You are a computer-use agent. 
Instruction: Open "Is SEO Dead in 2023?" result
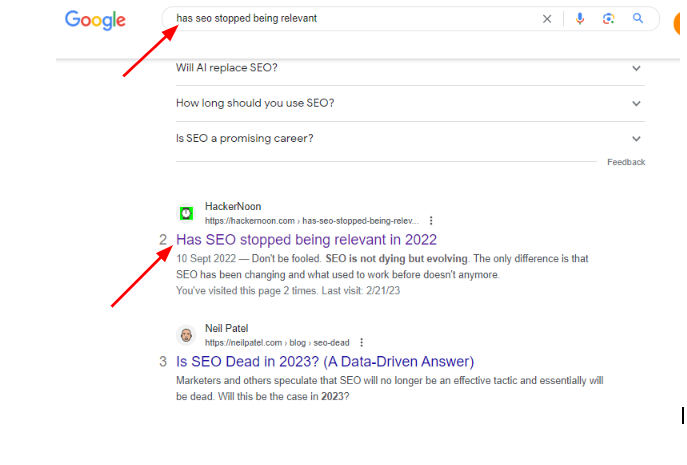click(x=325, y=362)
